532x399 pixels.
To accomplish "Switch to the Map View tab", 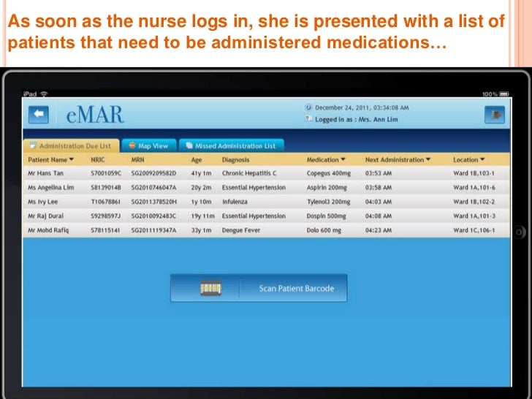I will tap(149, 145).
